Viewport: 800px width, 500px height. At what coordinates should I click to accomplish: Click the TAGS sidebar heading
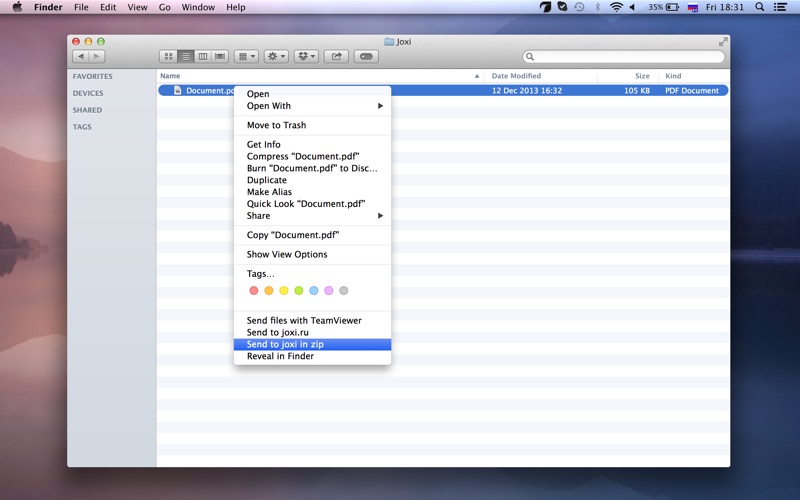tap(82, 127)
